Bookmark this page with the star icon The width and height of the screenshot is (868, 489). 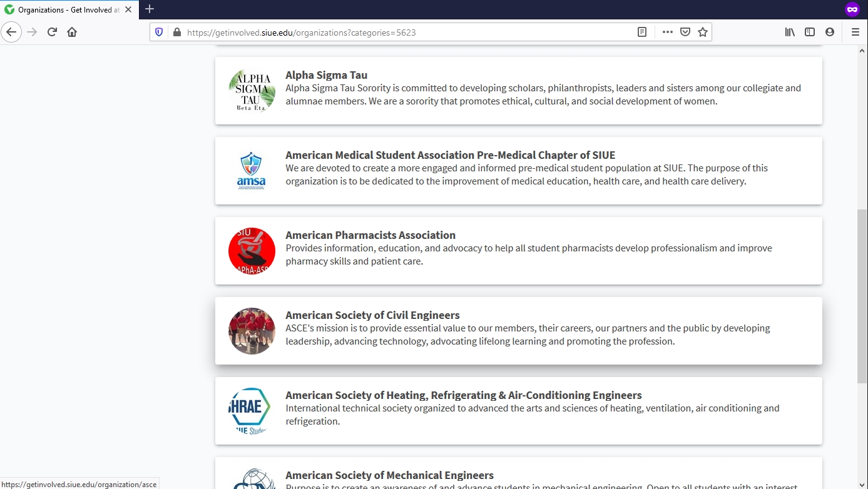[703, 32]
